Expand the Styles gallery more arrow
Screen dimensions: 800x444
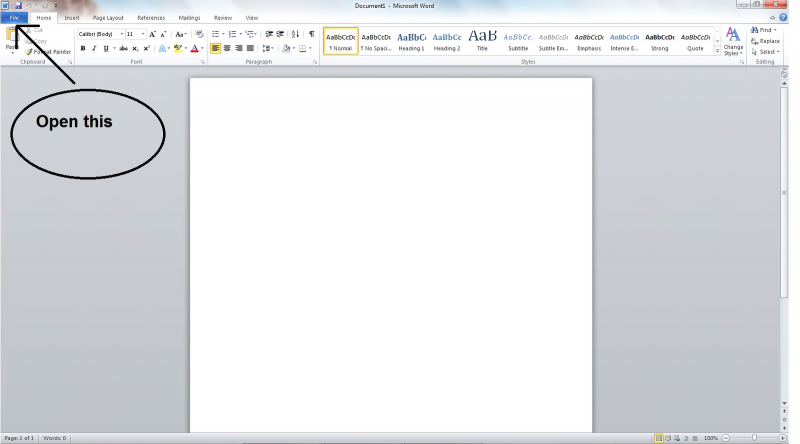tap(717, 50)
